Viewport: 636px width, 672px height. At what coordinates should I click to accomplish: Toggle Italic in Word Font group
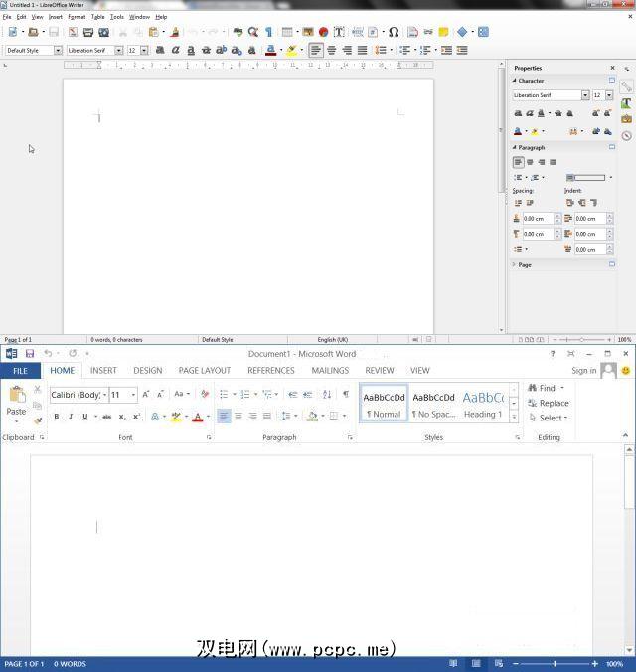click(x=71, y=417)
